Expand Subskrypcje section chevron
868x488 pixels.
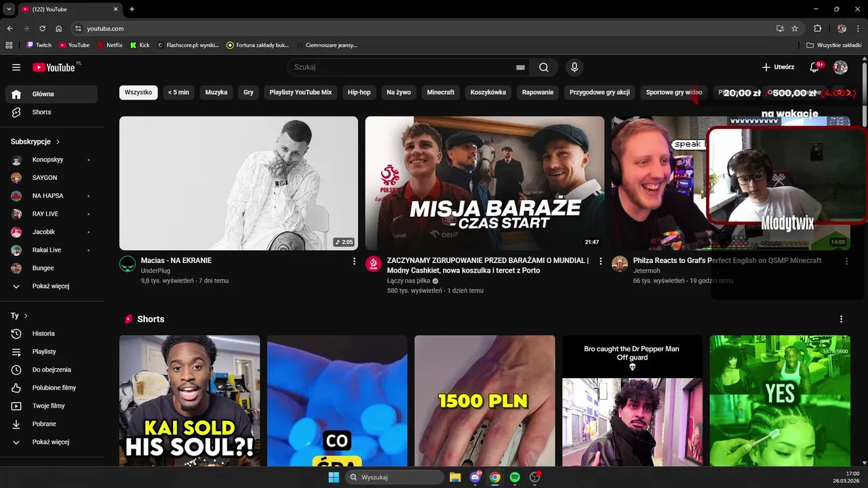(x=58, y=142)
